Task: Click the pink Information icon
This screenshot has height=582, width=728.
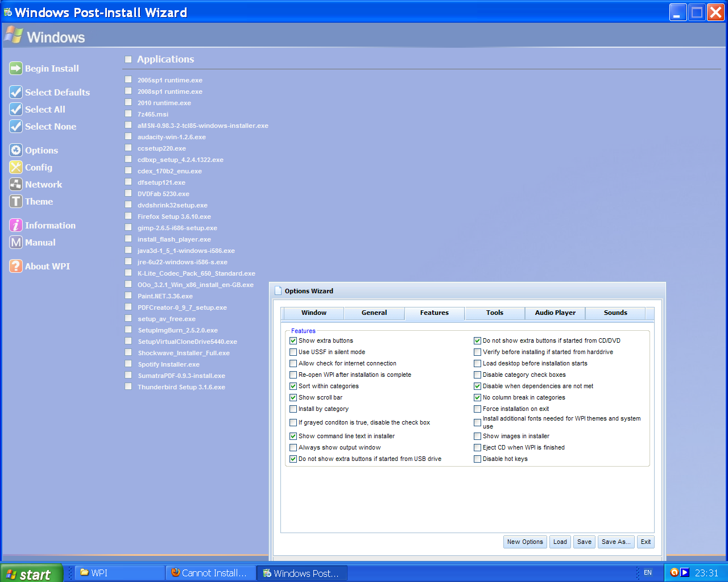Action: click(16, 225)
